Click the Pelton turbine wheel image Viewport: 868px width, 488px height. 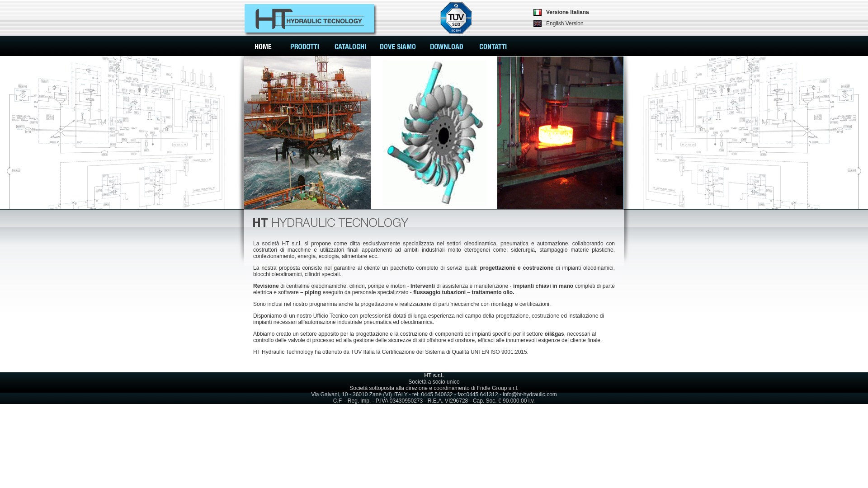(x=434, y=132)
